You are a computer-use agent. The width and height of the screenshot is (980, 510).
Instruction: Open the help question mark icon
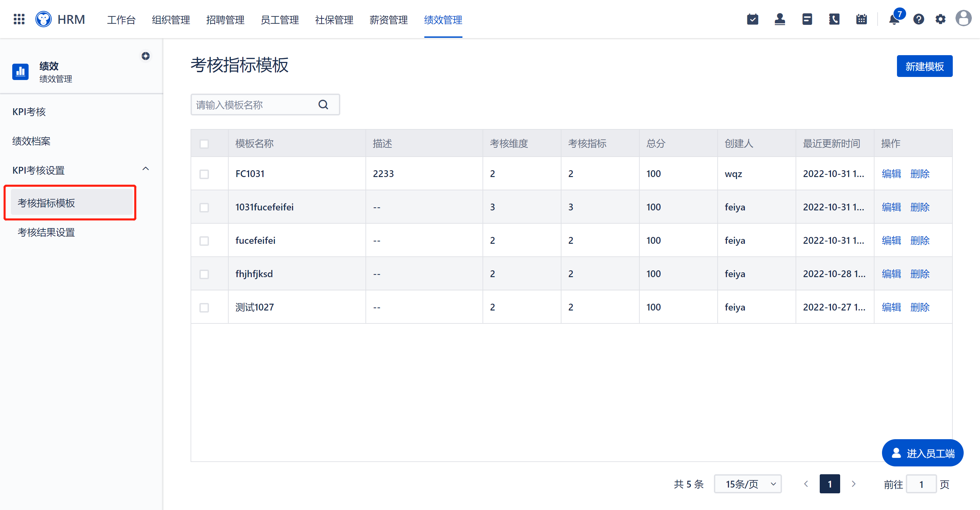(x=918, y=19)
